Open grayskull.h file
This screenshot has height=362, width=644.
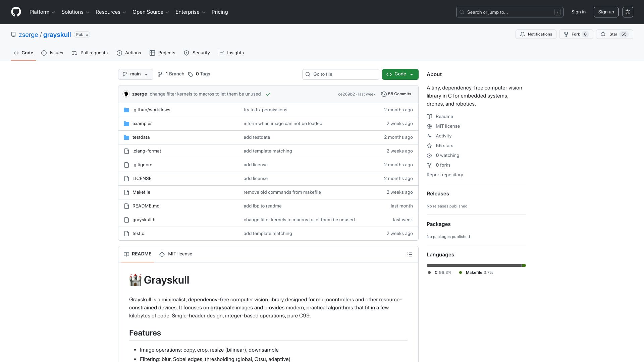click(x=144, y=220)
